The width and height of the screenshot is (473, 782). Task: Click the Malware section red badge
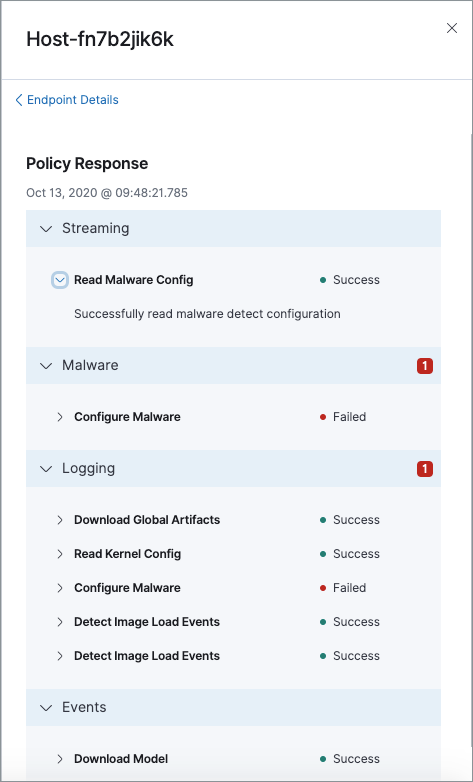[x=425, y=366]
